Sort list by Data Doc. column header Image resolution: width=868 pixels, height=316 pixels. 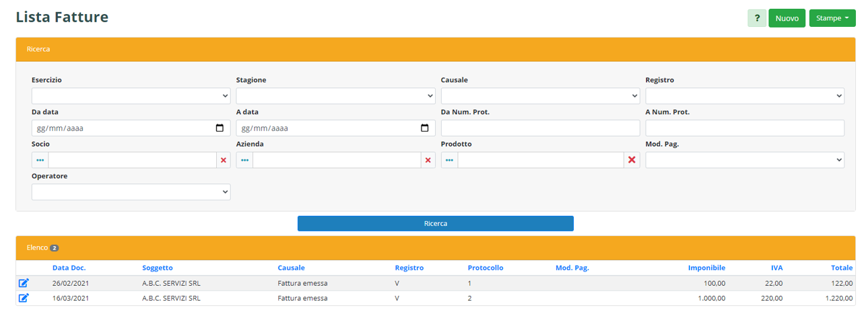69,268
